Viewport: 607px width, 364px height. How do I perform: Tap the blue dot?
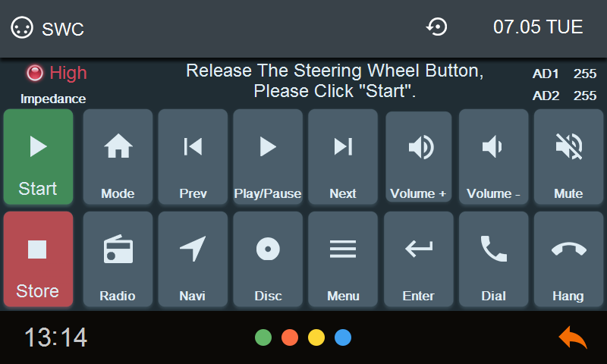[343, 337]
